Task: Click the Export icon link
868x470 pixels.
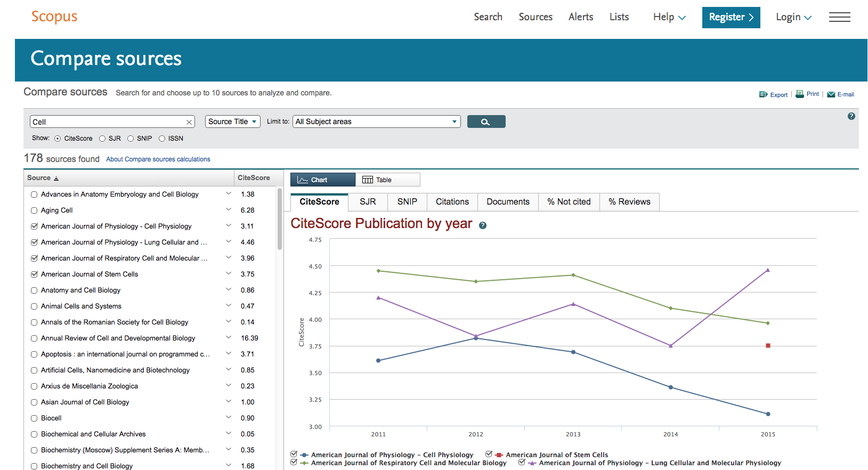Action: tap(773, 94)
